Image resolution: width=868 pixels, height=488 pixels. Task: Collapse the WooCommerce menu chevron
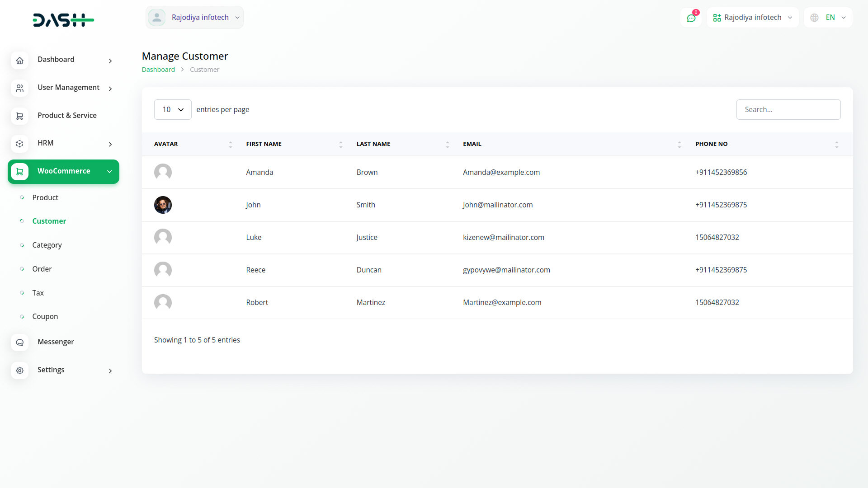(x=109, y=172)
